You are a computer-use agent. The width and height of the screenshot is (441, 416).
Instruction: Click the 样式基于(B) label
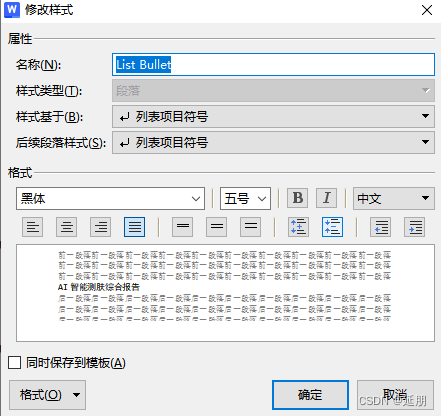coord(49,117)
